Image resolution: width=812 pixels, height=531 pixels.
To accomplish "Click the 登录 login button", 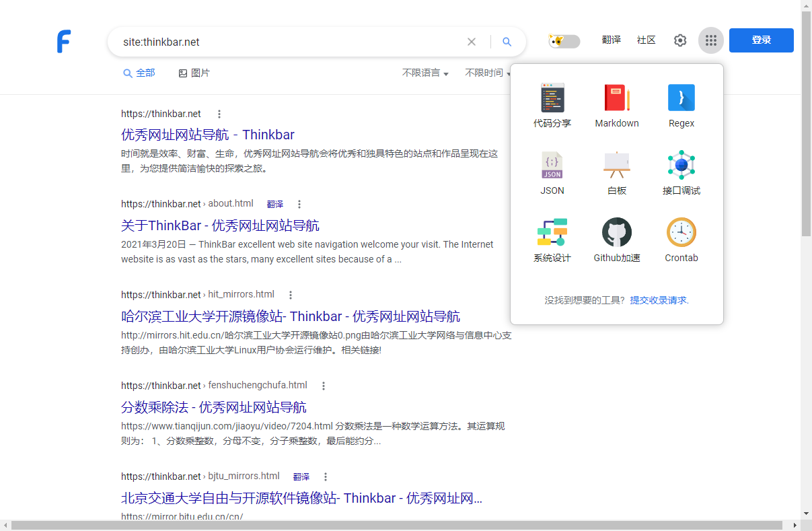I will click(762, 40).
